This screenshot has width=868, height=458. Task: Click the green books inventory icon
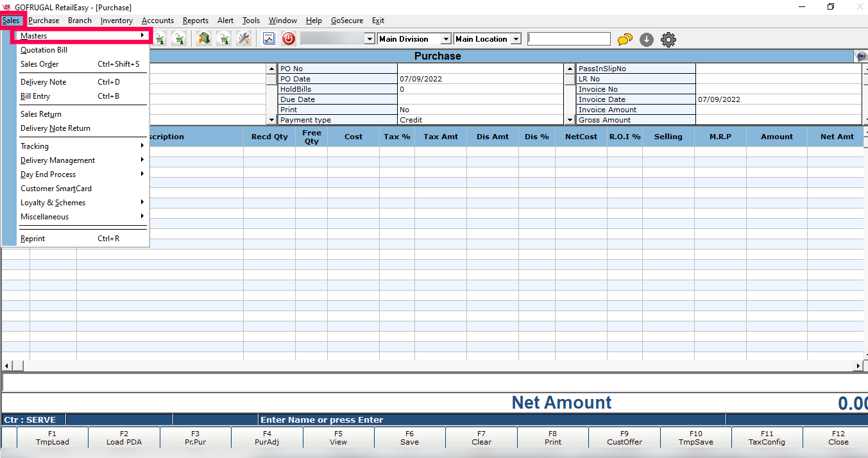pos(204,39)
